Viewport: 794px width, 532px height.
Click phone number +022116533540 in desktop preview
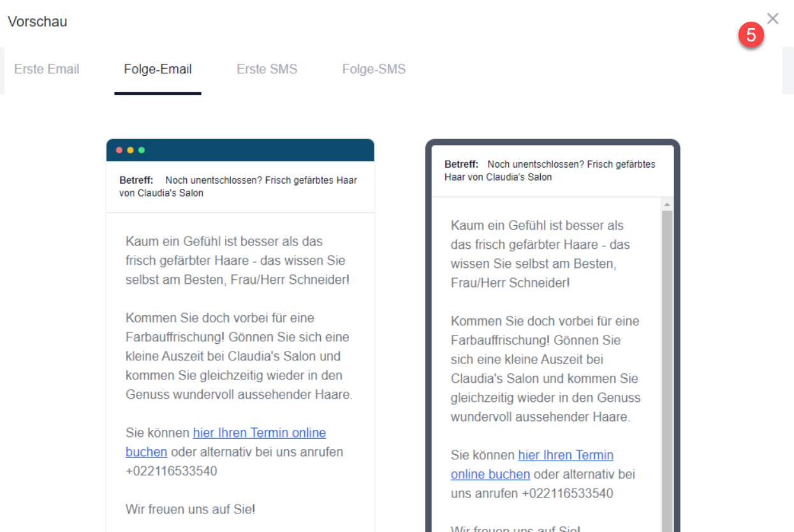coord(172,471)
